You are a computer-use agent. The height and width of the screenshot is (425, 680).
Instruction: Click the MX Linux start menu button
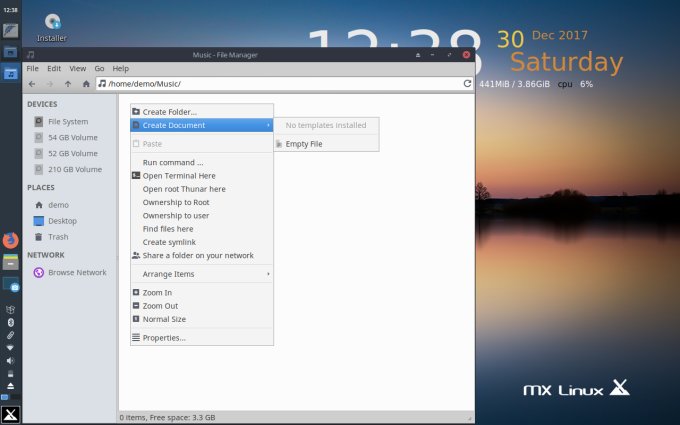(10, 415)
